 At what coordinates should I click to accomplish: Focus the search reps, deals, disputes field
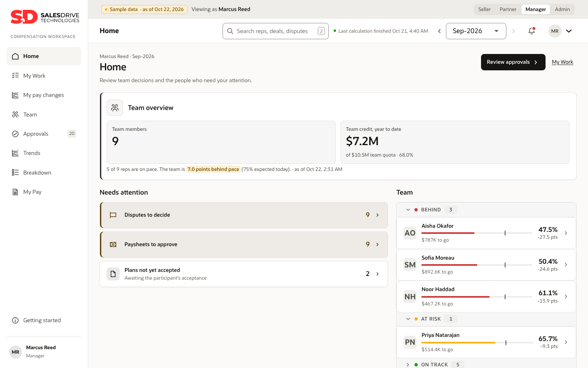pos(276,31)
